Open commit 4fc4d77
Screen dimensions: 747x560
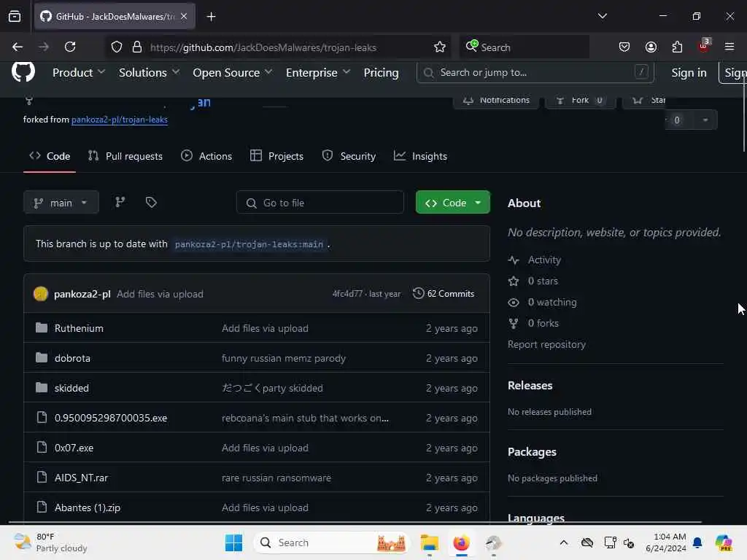347,294
